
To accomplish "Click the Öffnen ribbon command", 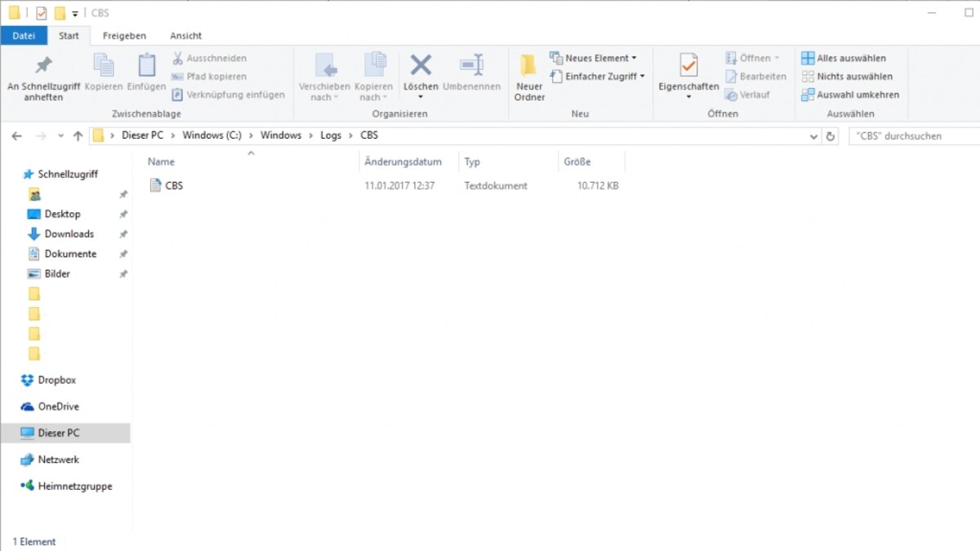I will 752,58.
